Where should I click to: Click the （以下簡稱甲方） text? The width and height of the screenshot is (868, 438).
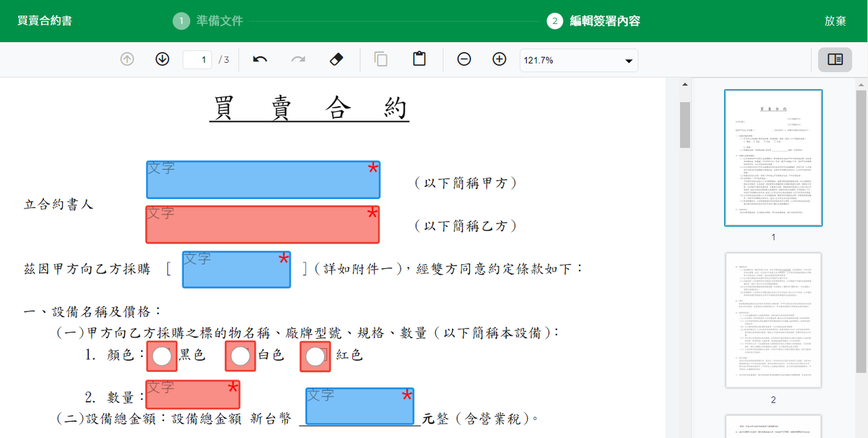pyautogui.click(x=466, y=183)
